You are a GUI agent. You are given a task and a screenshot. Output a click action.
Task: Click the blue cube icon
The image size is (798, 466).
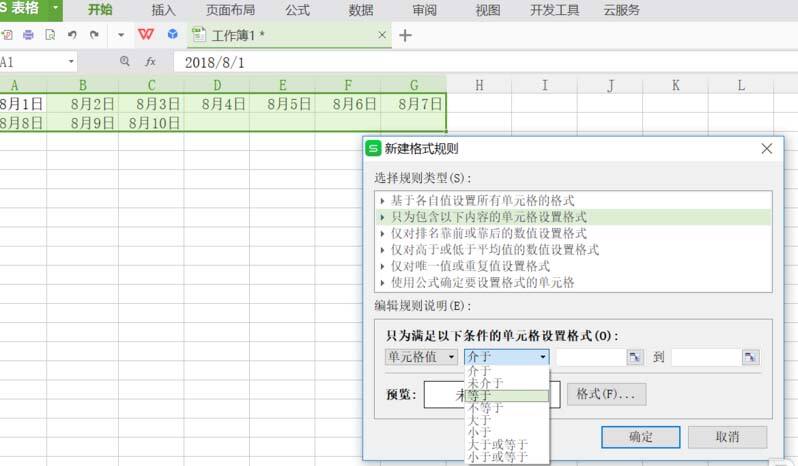pyautogui.click(x=173, y=34)
